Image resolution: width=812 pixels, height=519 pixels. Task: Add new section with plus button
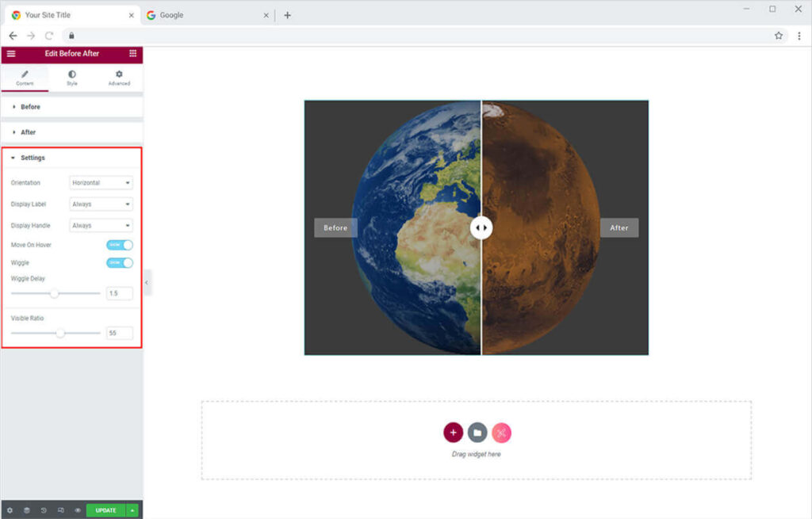click(453, 433)
